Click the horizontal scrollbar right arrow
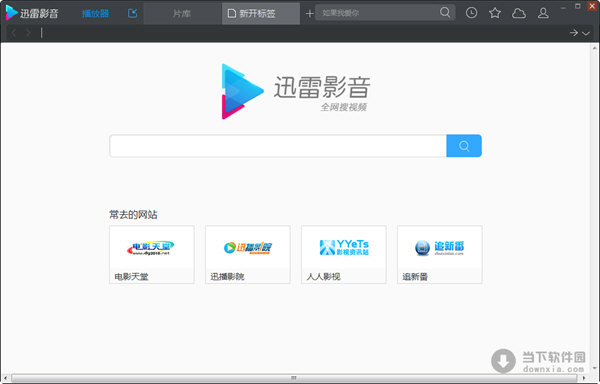 point(584,378)
